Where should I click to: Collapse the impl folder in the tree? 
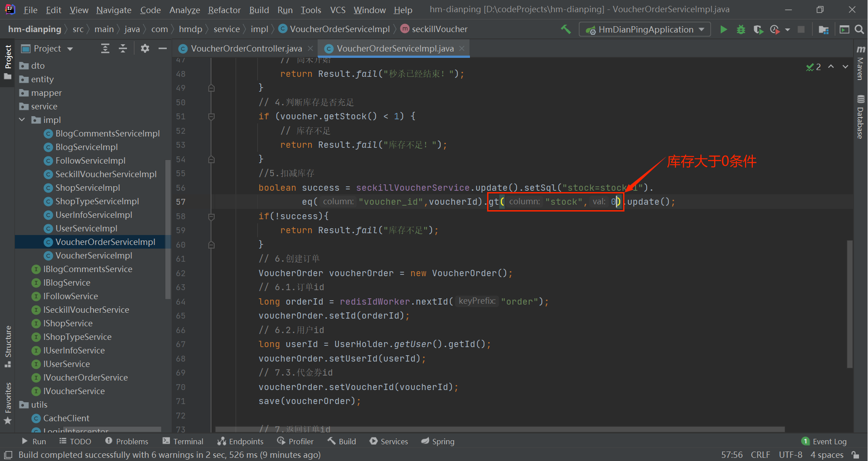click(x=22, y=120)
